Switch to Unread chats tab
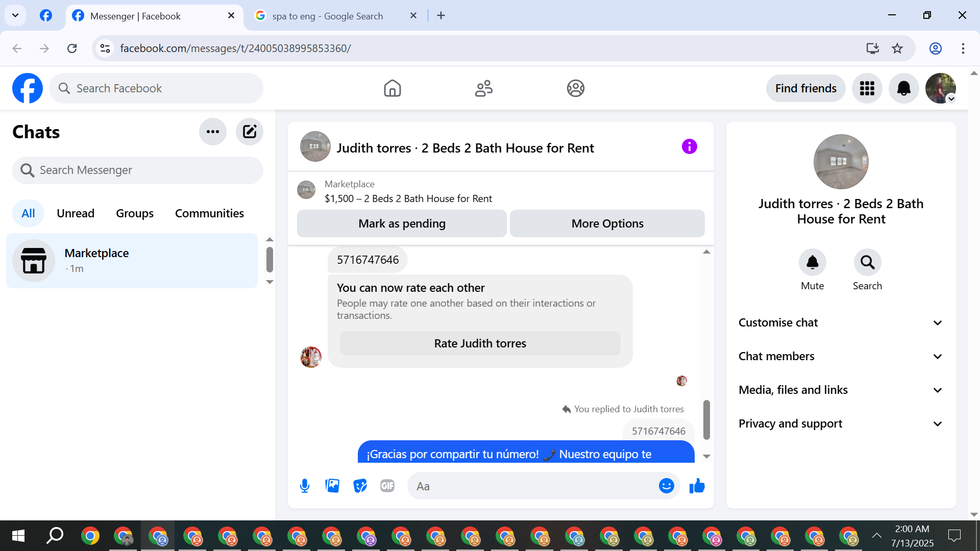Image resolution: width=980 pixels, height=551 pixels. (x=76, y=213)
